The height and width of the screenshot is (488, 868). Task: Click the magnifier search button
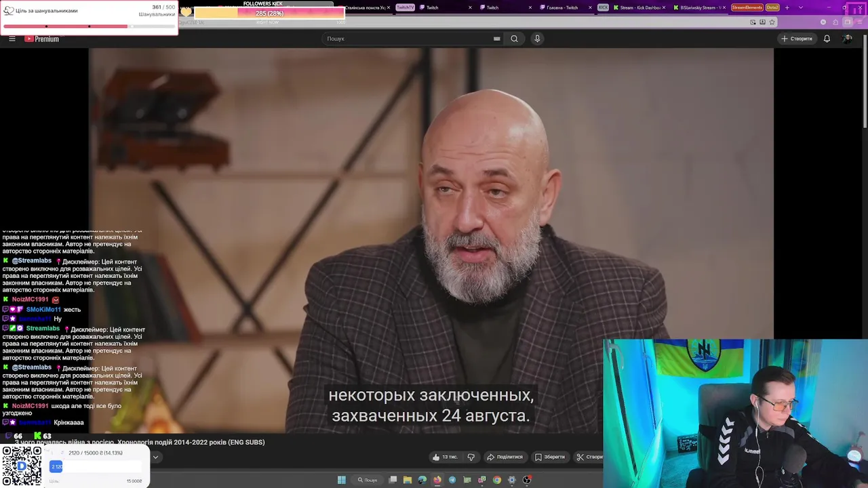515,39
